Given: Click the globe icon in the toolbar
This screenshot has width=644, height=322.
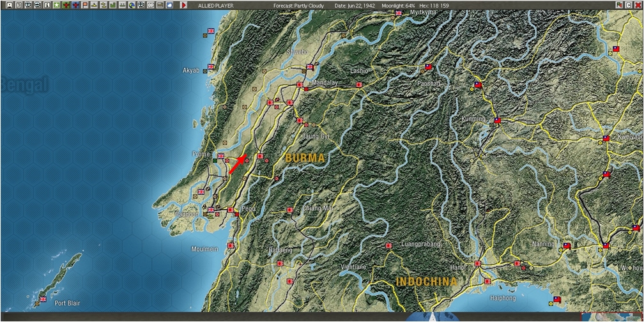Looking at the screenshot, I should pyautogui.click(x=132, y=5).
